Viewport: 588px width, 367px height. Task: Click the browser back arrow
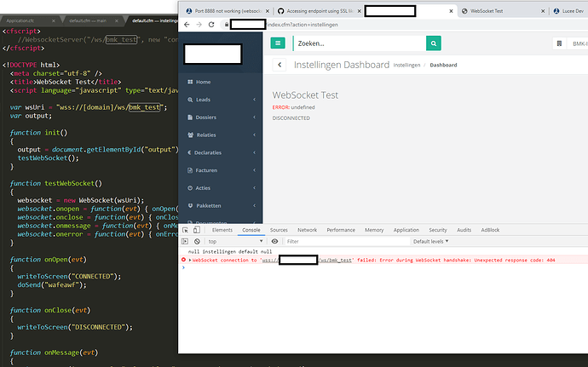point(187,25)
